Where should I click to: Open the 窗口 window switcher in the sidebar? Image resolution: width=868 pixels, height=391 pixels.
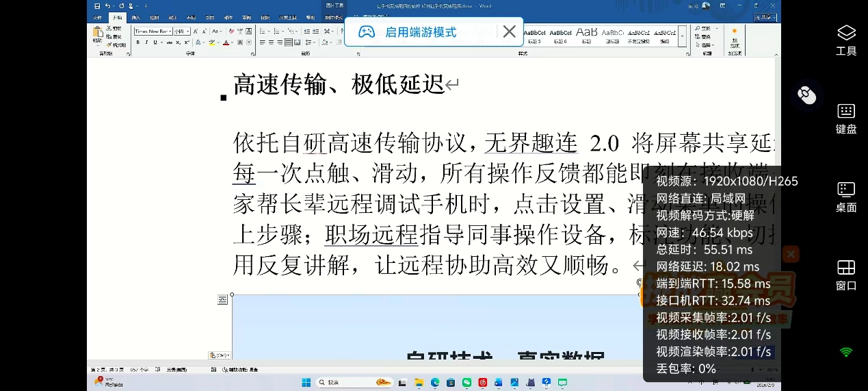point(846,275)
